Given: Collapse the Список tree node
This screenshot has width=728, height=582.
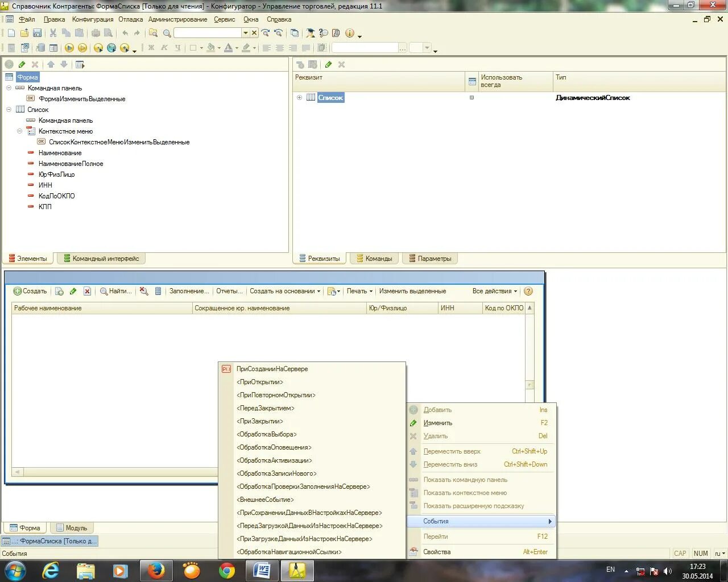Looking at the screenshot, I should coord(9,110).
